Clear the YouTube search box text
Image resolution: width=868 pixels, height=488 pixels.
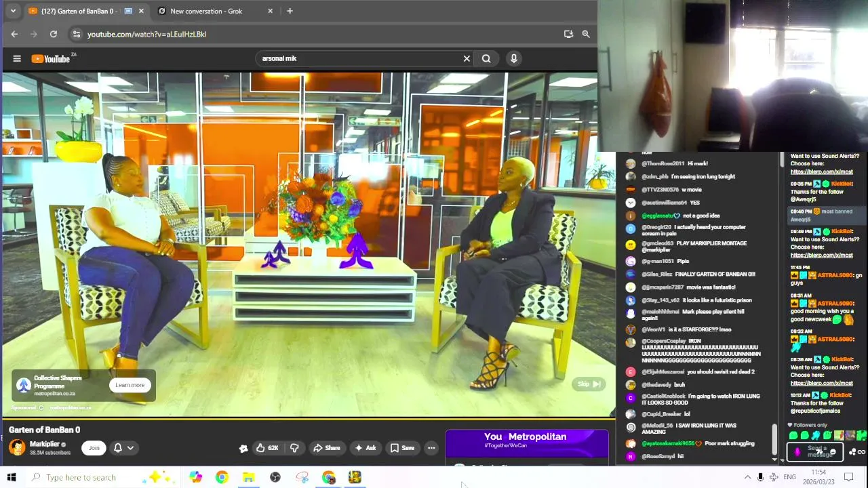467,59
